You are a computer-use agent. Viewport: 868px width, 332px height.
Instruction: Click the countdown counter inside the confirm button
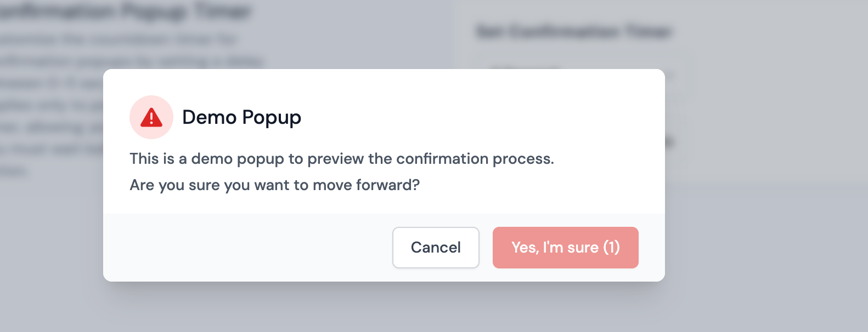pyautogui.click(x=613, y=248)
